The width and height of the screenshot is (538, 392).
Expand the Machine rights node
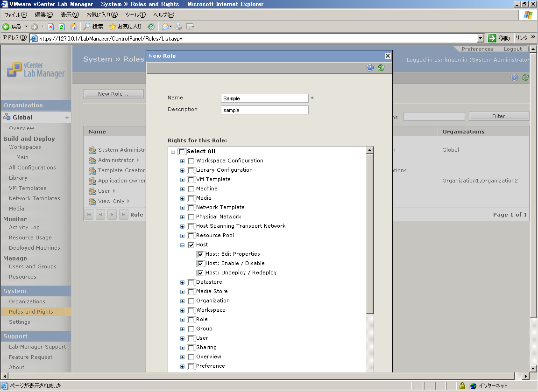(182, 189)
